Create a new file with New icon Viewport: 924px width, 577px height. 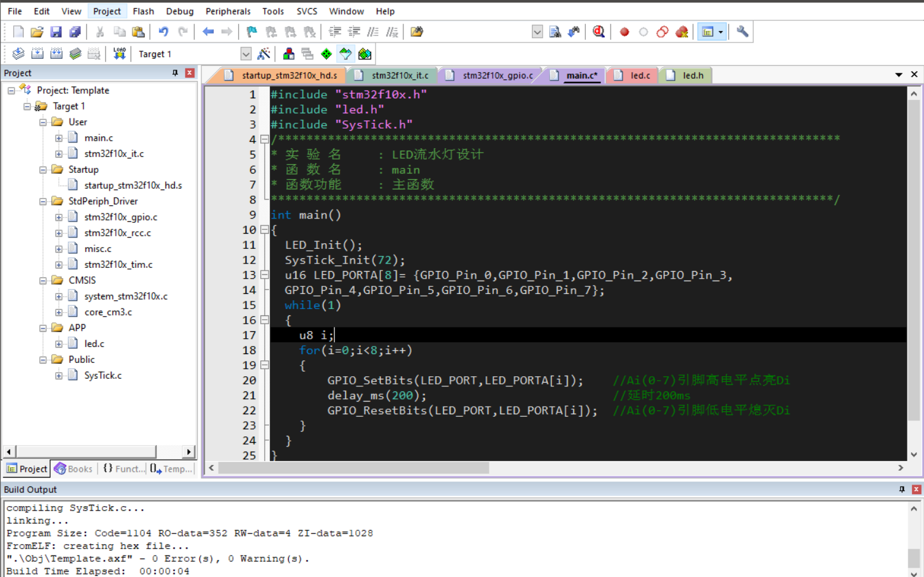click(18, 32)
